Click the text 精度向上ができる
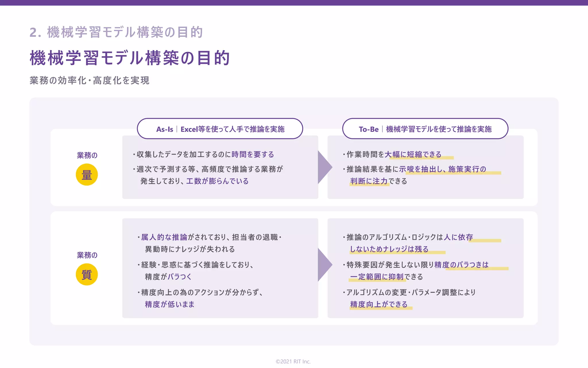Viewport: 588px width, 368px height. (379, 304)
